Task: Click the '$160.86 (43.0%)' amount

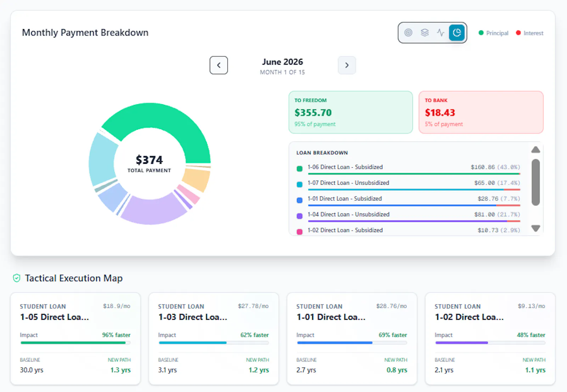Action: pos(495,167)
